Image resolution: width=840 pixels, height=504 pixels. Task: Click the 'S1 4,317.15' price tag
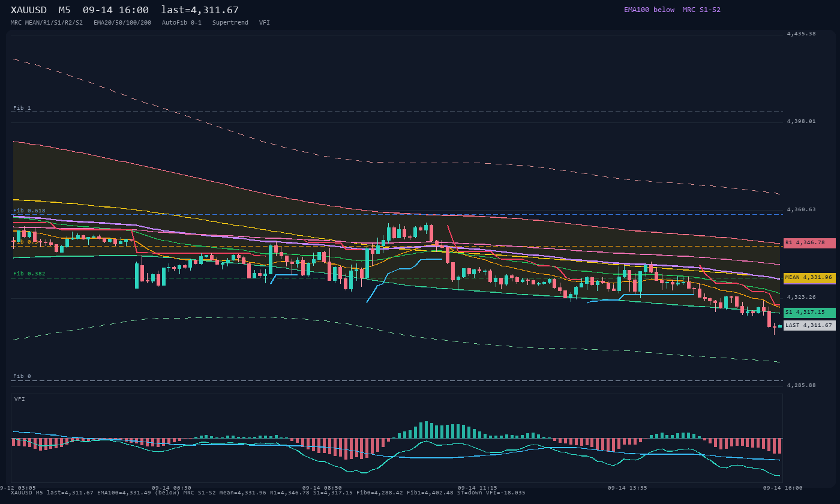click(x=809, y=313)
